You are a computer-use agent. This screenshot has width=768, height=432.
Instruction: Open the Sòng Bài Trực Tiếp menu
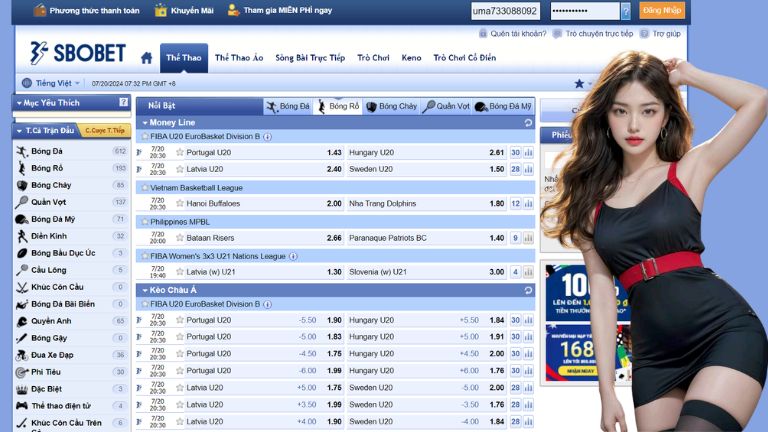pyautogui.click(x=310, y=58)
